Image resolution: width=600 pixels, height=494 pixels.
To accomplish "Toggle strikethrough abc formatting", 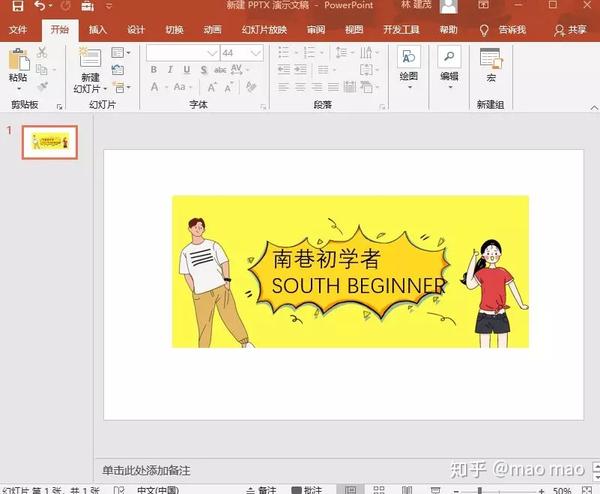I will 220,70.
